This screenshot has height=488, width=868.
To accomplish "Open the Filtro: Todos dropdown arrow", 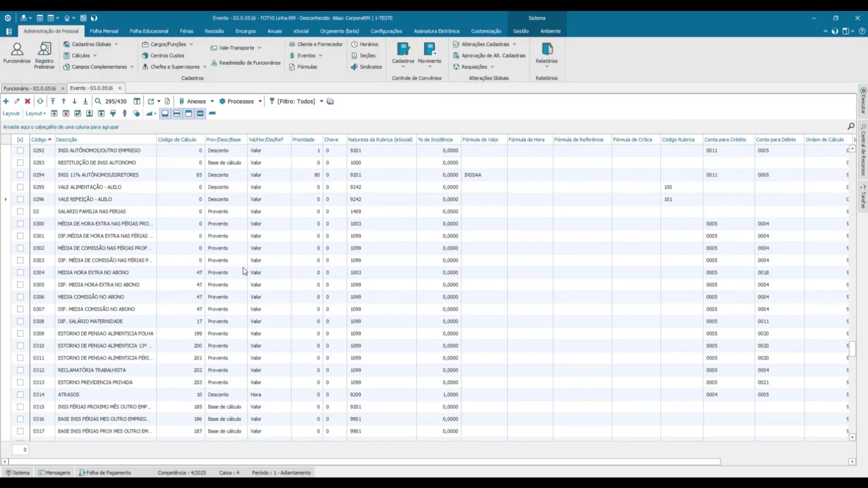I will coord(321,101).
